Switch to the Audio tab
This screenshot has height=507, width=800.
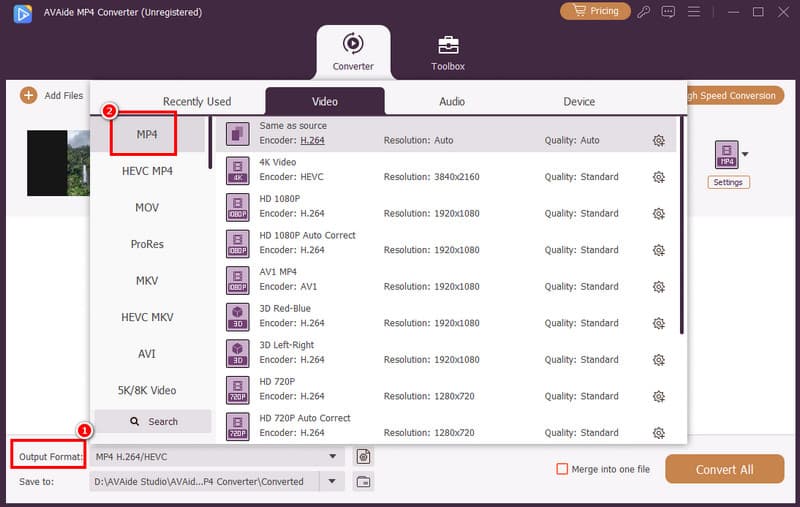click(x=452, y=101)
